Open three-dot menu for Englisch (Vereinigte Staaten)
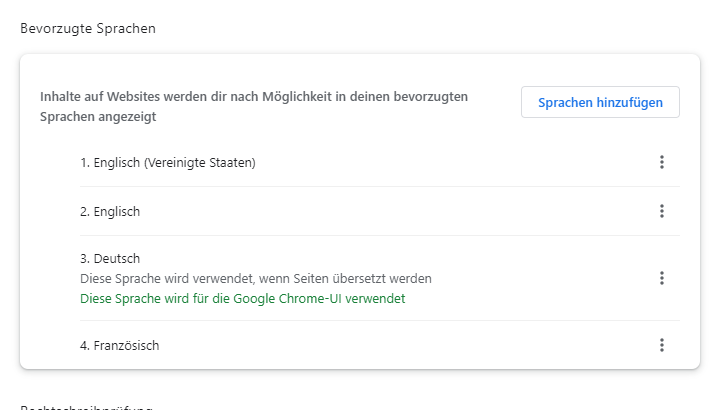Screen dimensions: 721x410 (662, 162)
